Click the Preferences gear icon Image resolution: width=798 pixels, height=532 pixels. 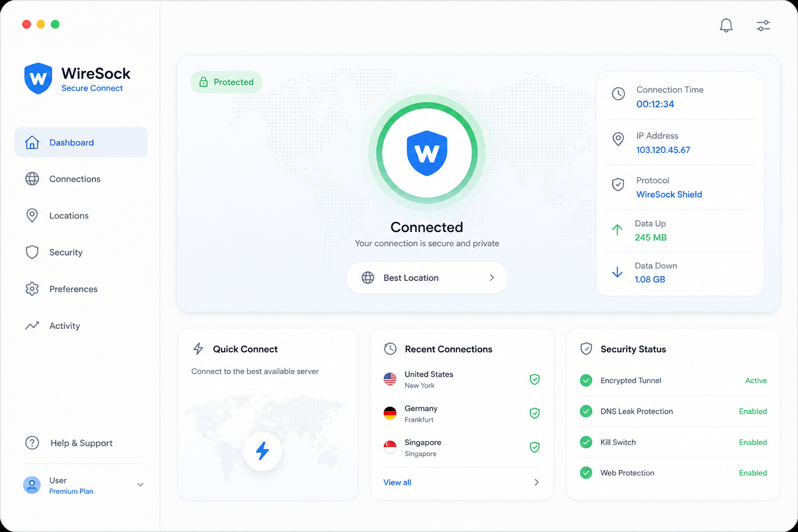[32, 289]
